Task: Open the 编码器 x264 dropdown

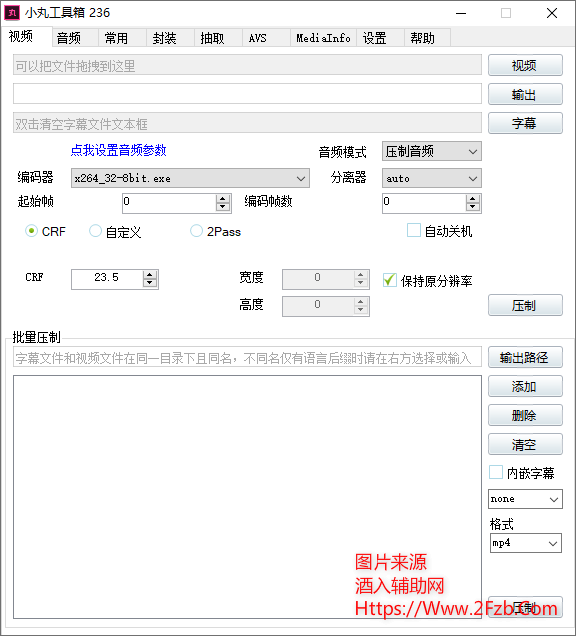Action: click(x=190, y=178)
